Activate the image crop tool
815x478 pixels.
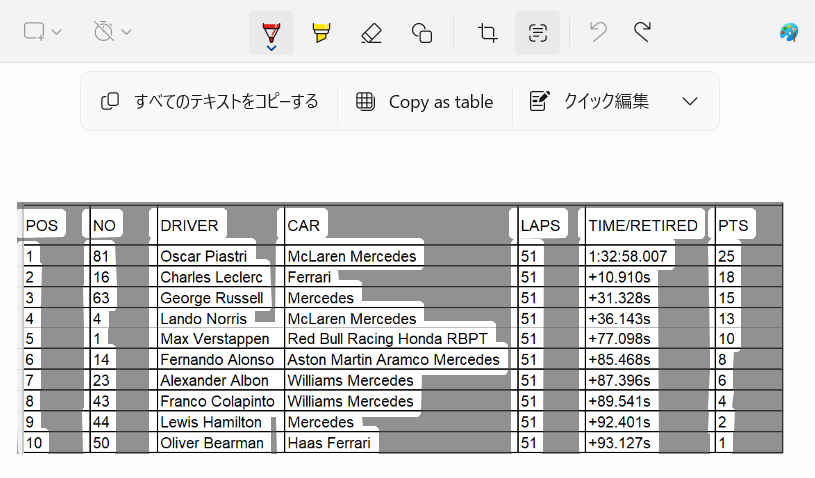pyautogui.click(x=488, y=33)
